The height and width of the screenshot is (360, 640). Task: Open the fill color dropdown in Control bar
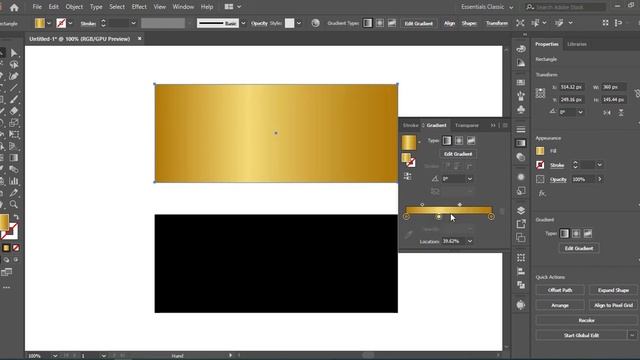click(49, 23)
